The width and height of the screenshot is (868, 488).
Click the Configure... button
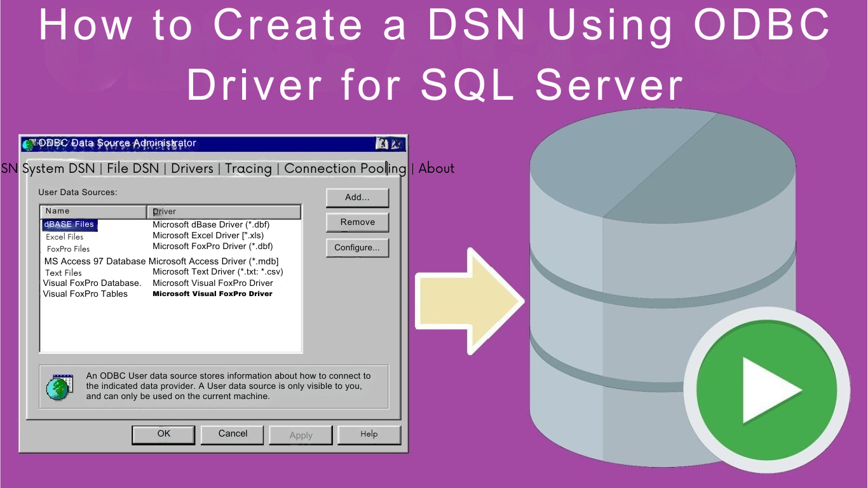[357, 248]
